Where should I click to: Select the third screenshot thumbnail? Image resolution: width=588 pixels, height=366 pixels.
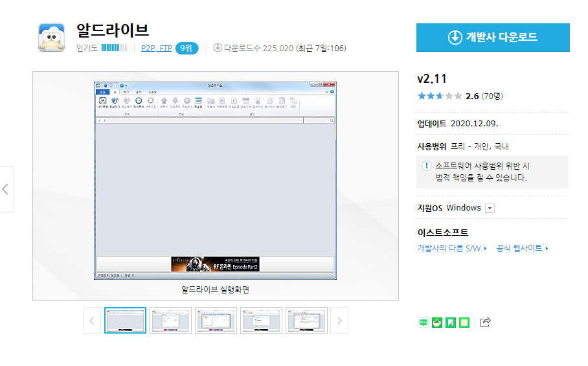(x=216, y=321)
